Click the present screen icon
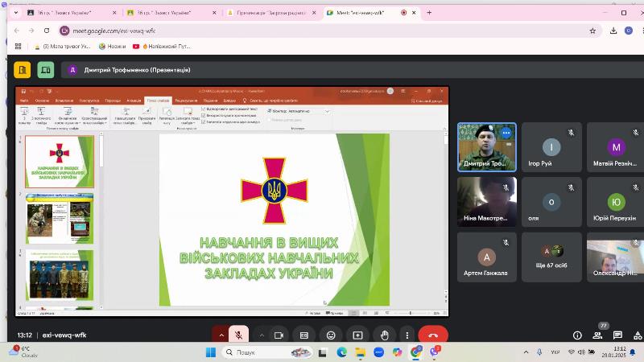The image size is (644, 362). point(357,335)
